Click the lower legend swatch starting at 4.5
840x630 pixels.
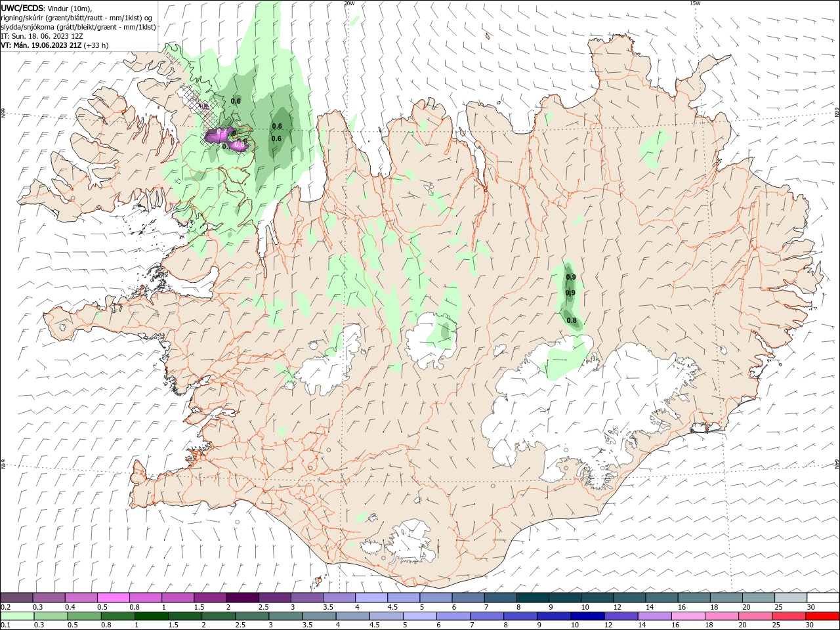click(x=386, y=616)
